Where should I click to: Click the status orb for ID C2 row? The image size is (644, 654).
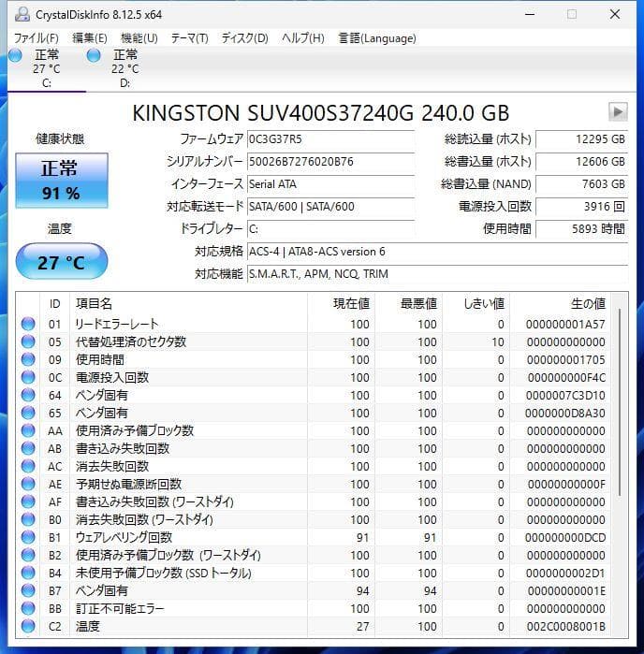(28, 627)
